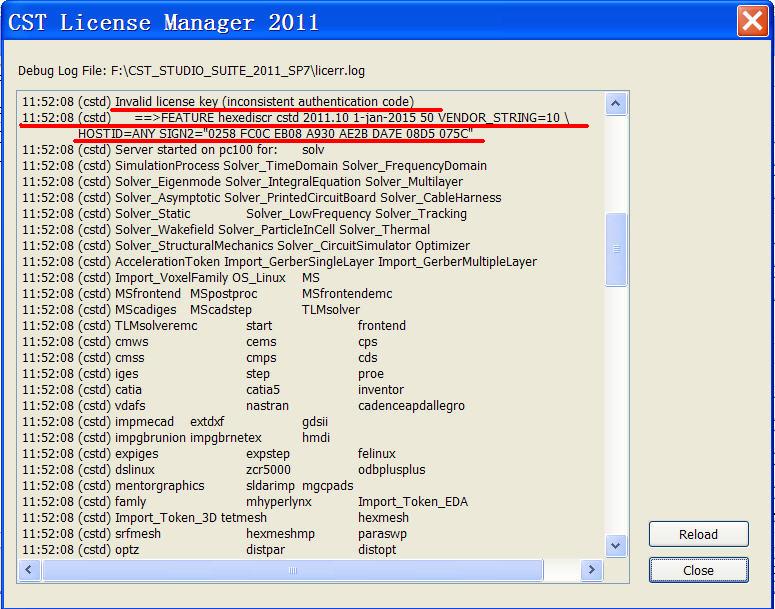Click the horizontal scrollbar thumb
The image size is (775, 609).
pos(293,570)
